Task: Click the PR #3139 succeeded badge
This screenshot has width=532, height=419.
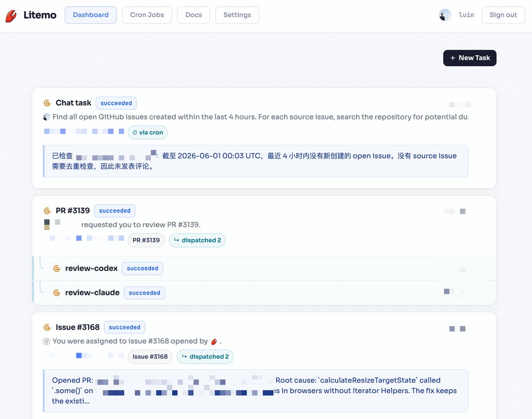Action: (x=115, y=211)
